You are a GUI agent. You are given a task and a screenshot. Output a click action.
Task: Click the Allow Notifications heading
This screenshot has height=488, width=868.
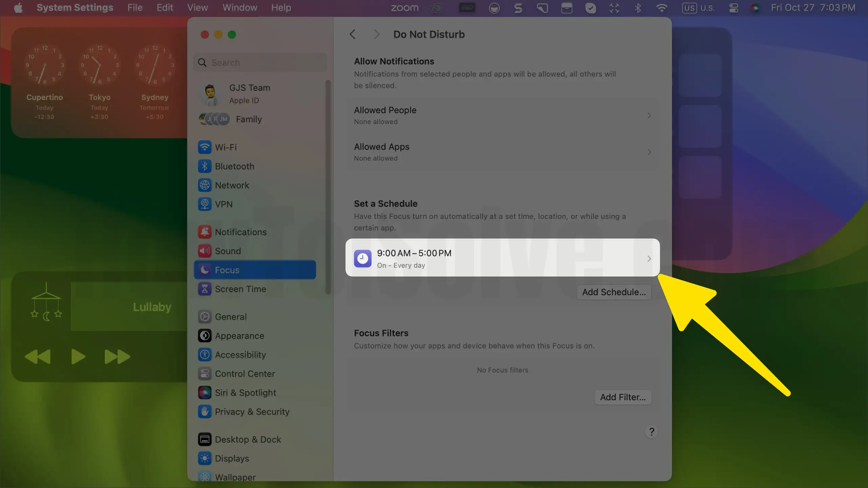[x=394, y=61]
